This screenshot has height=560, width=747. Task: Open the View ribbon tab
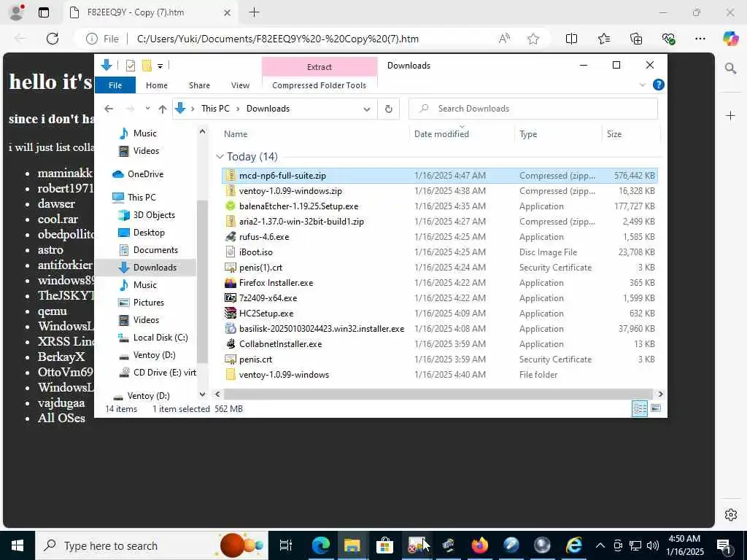pos(240,85)
